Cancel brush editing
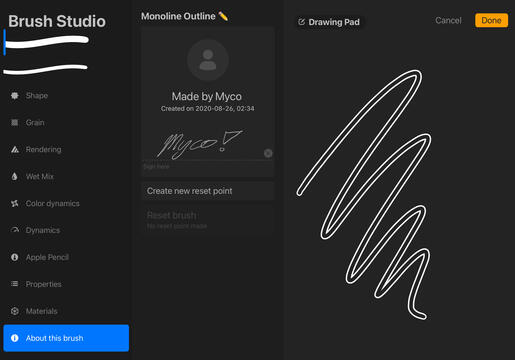 pos(448,20)
